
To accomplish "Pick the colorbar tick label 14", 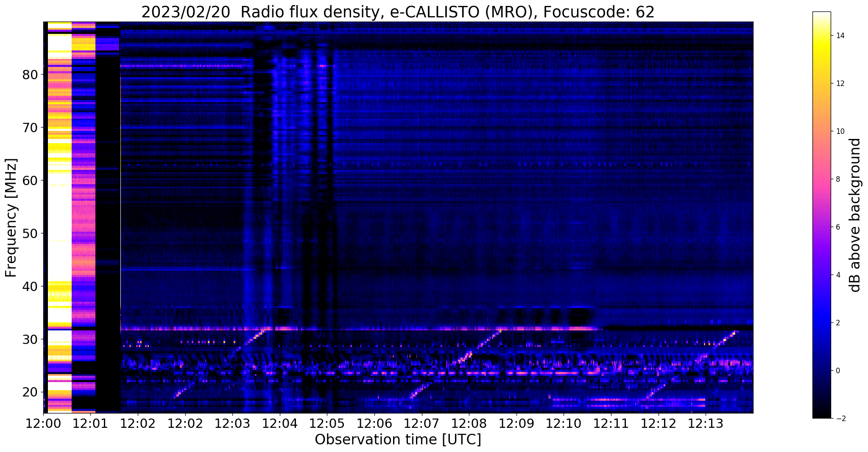I will point(840,36).
